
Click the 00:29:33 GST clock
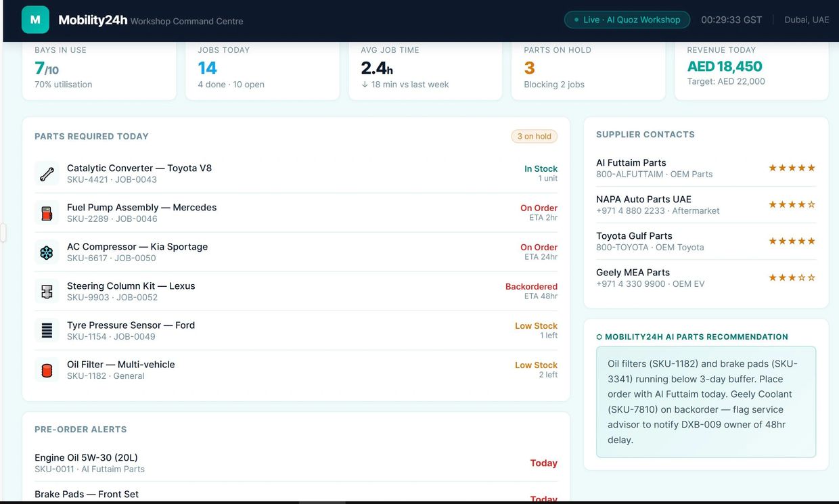point(731,20)
